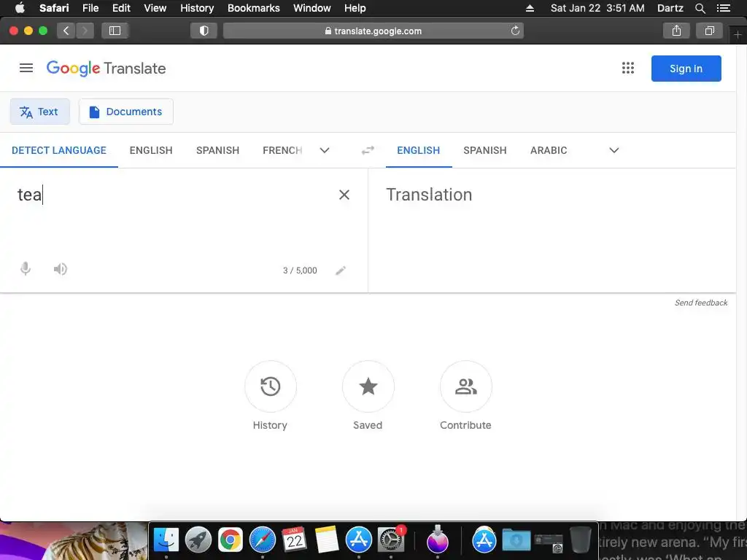Open Safari File menu
This screenshot has height=560, width=747.
click(x=90, y=8)
